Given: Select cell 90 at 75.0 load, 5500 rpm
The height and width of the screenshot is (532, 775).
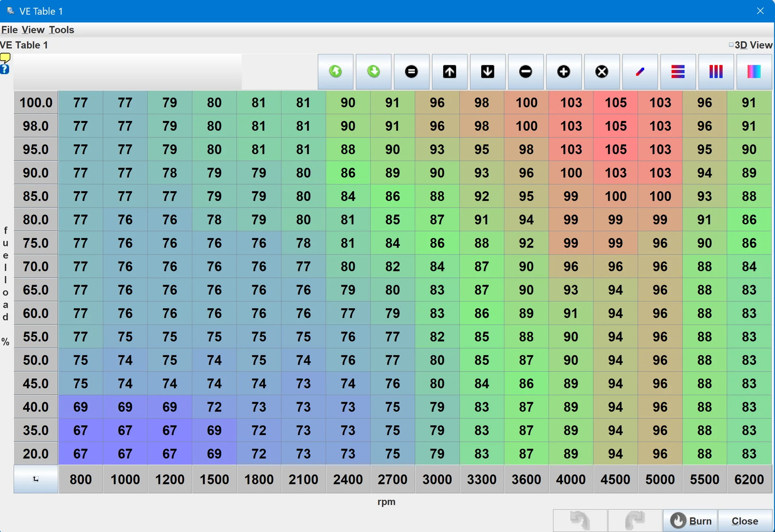Looking at the screenshot, I should [x=705, y=243].
